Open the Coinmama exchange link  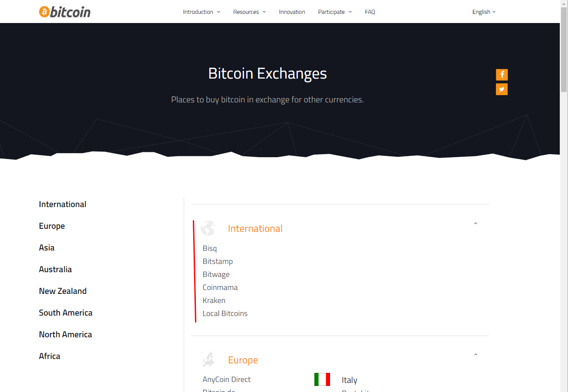click(220, 287)
